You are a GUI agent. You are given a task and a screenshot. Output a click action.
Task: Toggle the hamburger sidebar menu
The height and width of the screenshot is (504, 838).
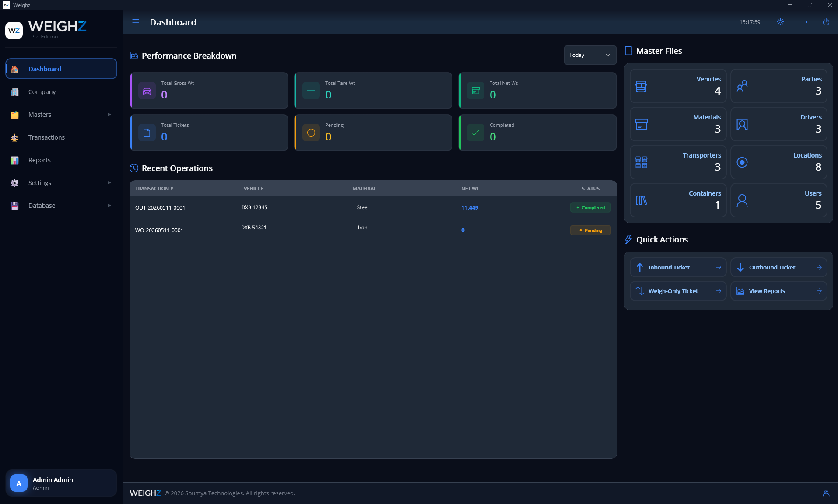tap(136, 22)
